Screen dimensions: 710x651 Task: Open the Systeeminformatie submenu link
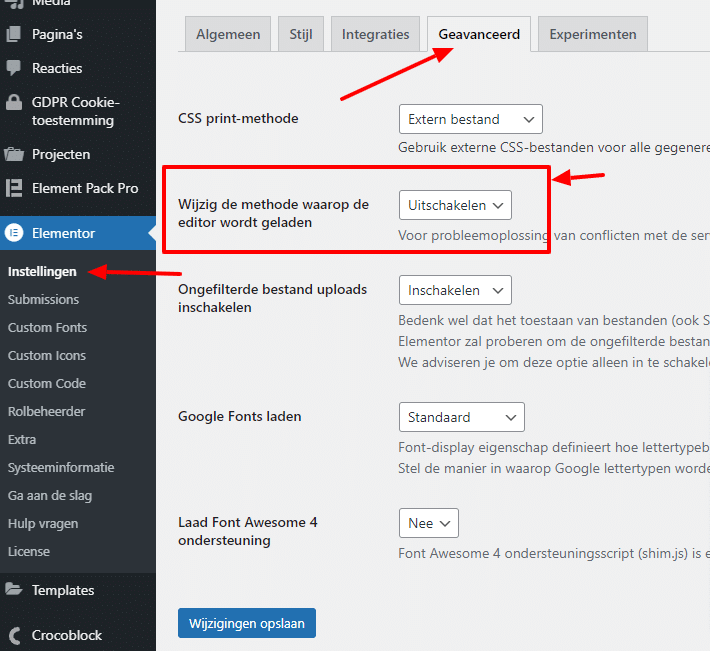tap(61, 467)
